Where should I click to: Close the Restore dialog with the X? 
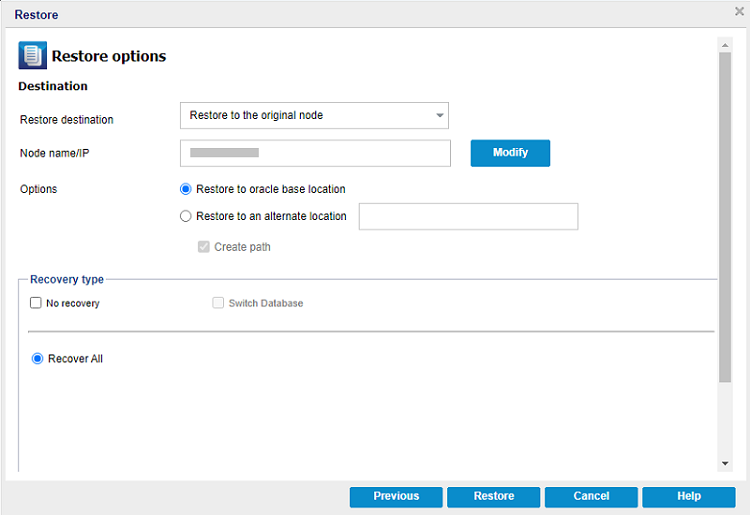pyautogui.click(x=739, y=11)
